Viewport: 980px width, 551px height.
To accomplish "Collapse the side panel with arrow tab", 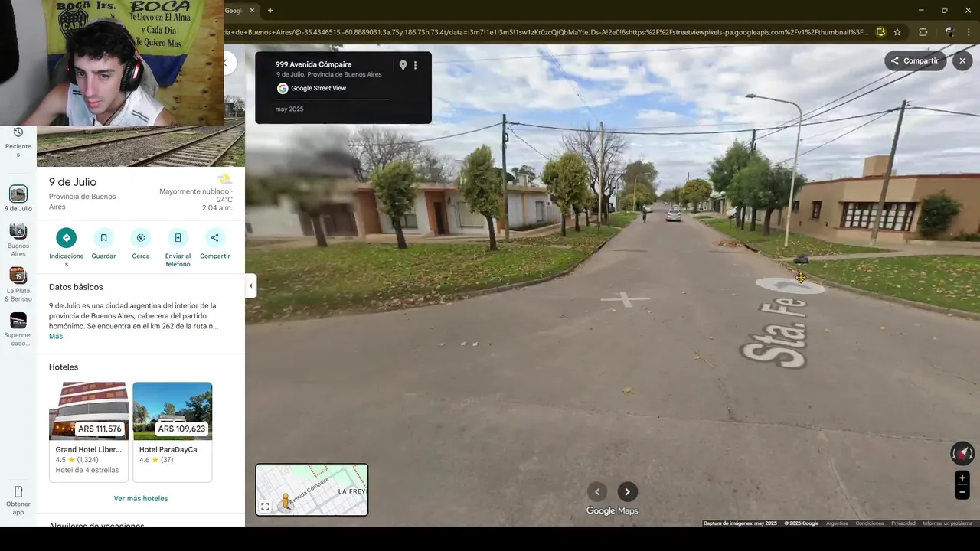I will tap(250, 286).
